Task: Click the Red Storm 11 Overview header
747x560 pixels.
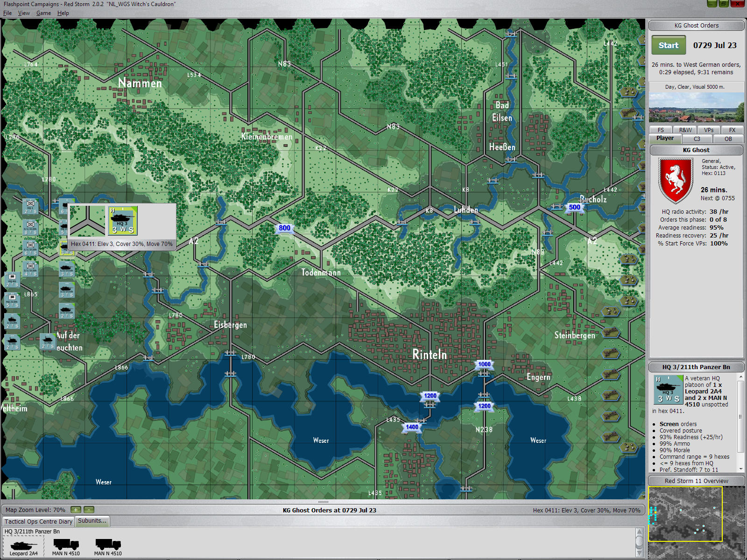Action: [696, 481]
